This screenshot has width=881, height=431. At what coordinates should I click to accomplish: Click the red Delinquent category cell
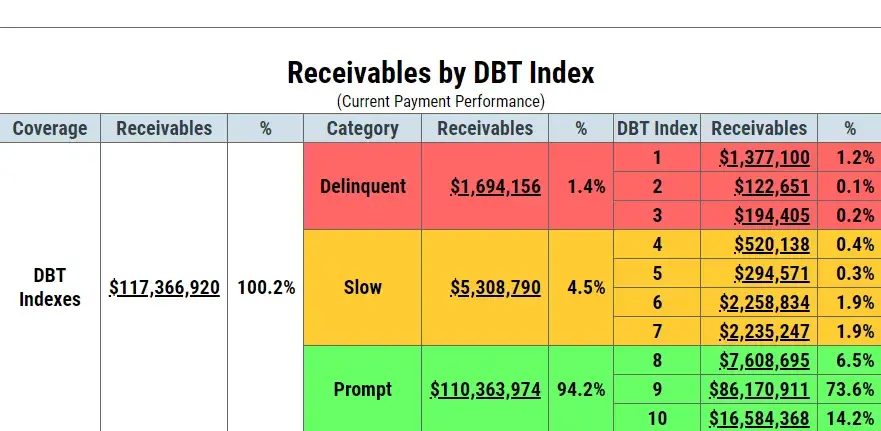(x=362, y=186)
